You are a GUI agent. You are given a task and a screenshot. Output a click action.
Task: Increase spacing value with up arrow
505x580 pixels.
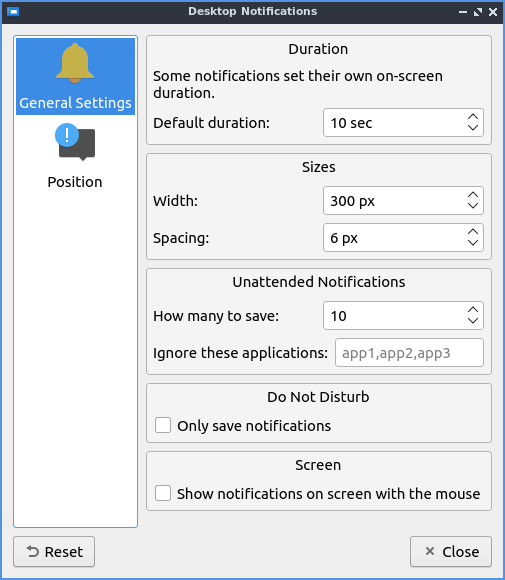[x=473, y=232]
